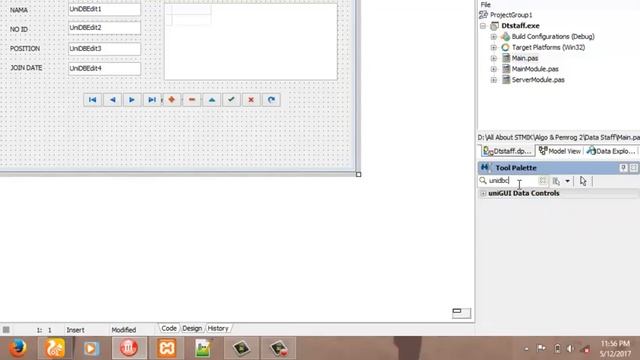Expand the ServerModule.pas tree node

pos(493,80)
